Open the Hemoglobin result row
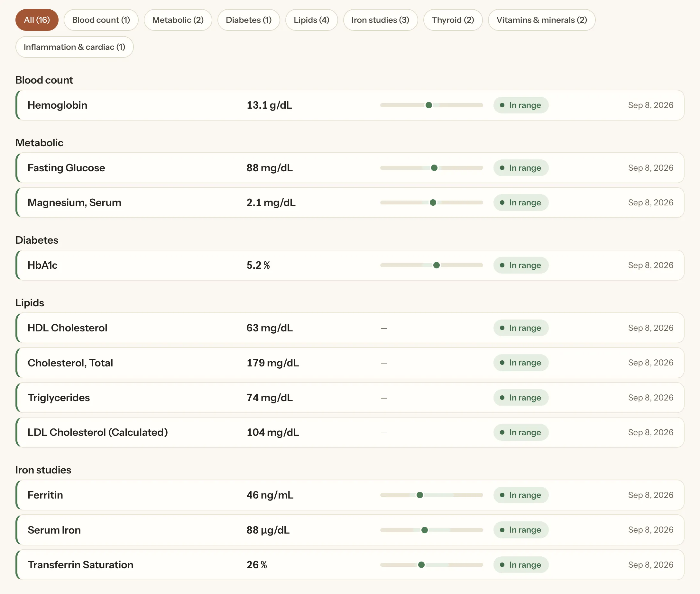 tap(350, 105)
